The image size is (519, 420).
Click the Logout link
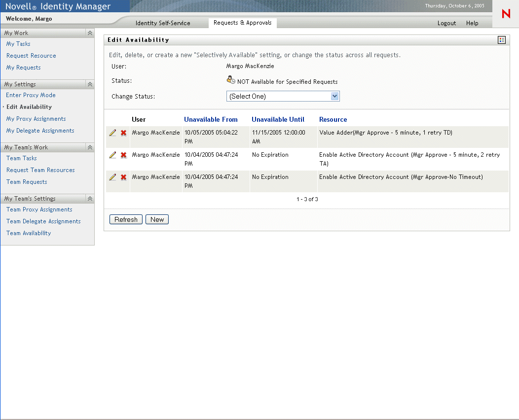[x=446, y=23]
